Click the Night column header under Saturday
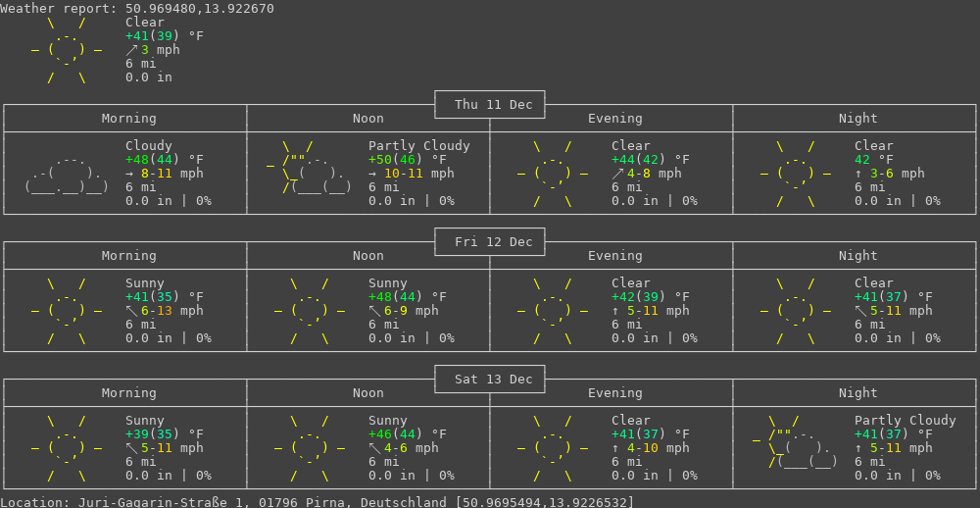The height and width of the screenshot is (508, 980). point(858,393)
